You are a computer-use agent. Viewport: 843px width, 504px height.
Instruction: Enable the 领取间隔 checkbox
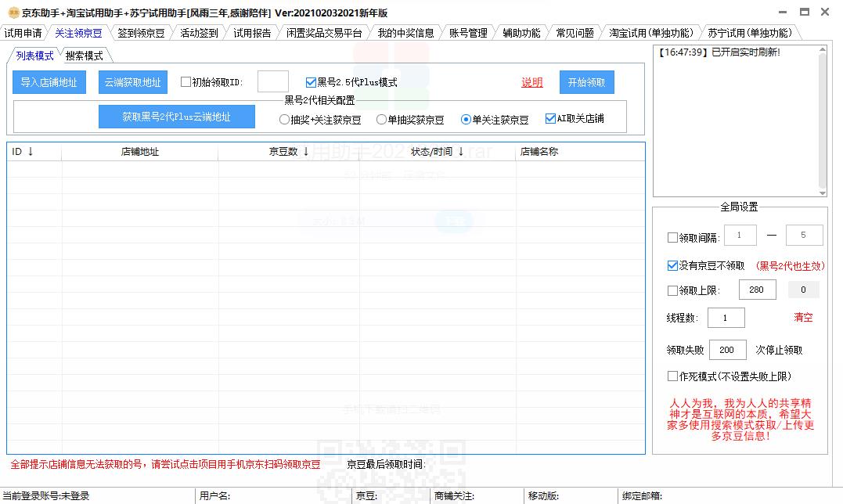pyautogui.click(x=672, y=237)
